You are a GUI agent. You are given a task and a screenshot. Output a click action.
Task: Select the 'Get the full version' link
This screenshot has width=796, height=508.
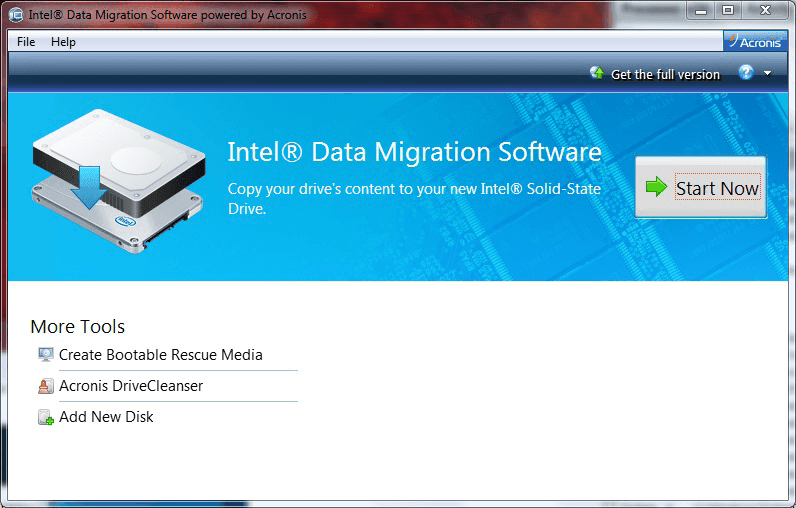[x=665, y=74]
